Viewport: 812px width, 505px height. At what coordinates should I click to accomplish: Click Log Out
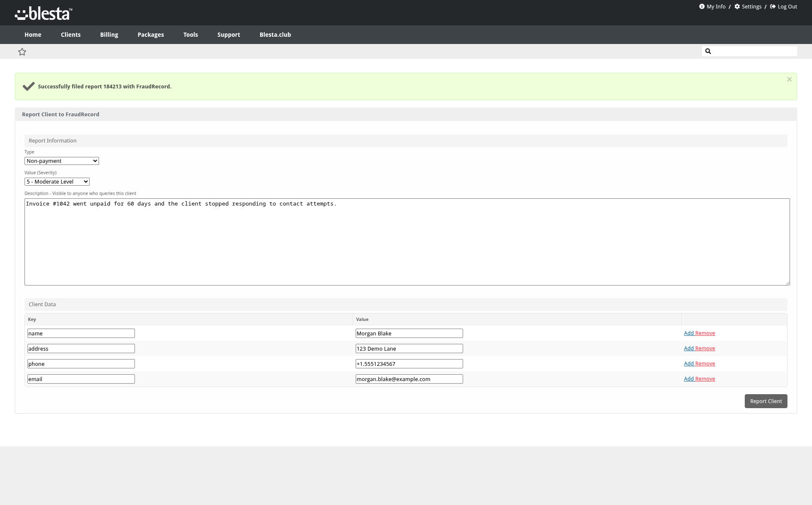click(x=783, y=7)
